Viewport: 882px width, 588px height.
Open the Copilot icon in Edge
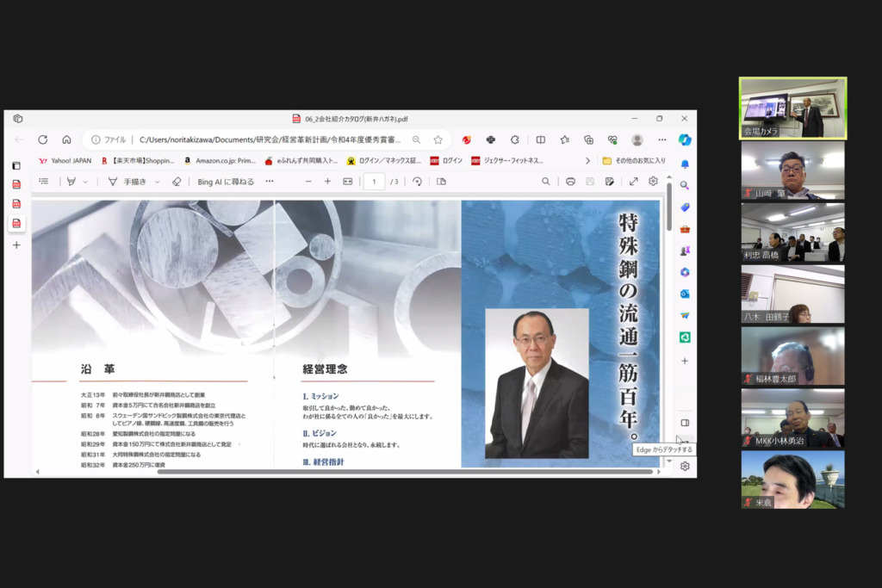685,139
